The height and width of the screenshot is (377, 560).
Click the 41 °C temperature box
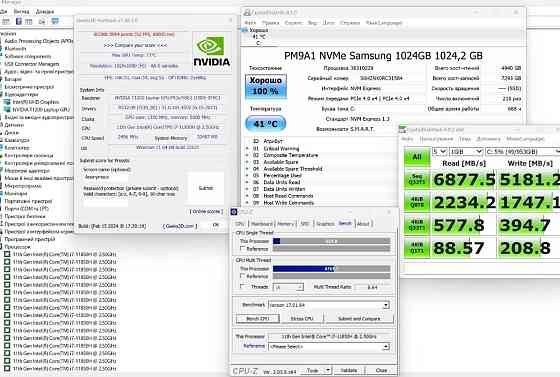tap(265, 124)
